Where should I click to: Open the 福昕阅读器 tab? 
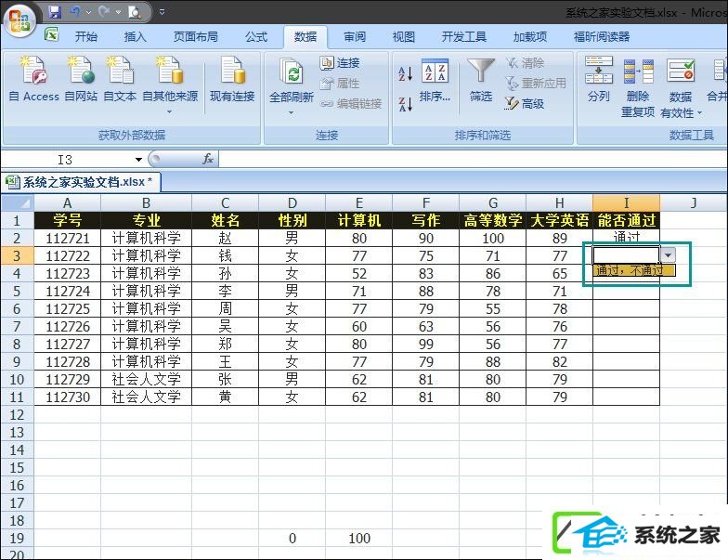(x=602, y=37)
